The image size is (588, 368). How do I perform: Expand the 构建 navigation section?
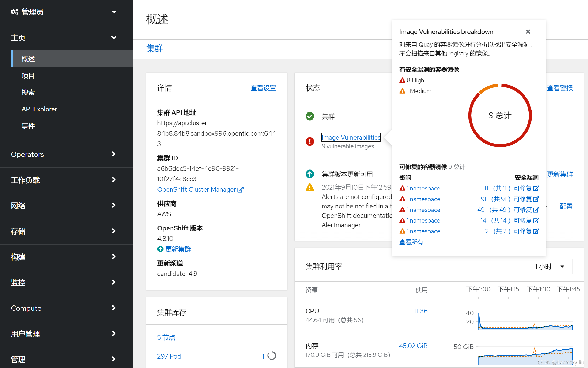pyautogui.click(x=66, y=257)
